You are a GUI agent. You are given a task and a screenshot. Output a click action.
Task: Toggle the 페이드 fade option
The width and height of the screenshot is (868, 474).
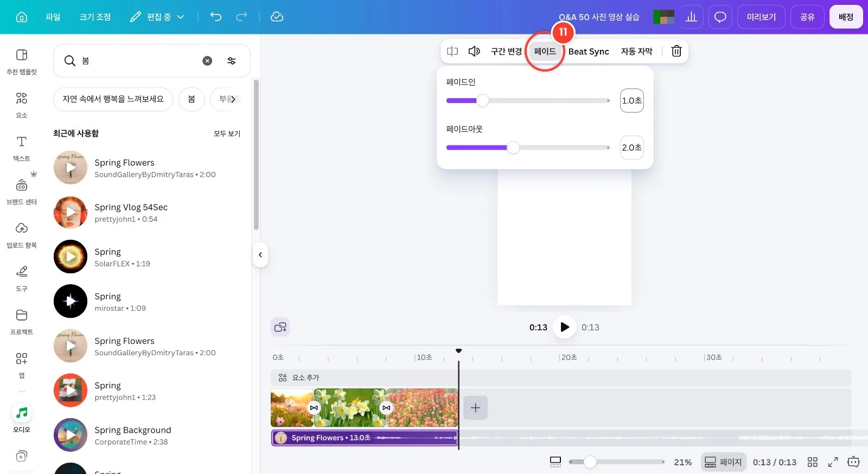pos(545,51)
